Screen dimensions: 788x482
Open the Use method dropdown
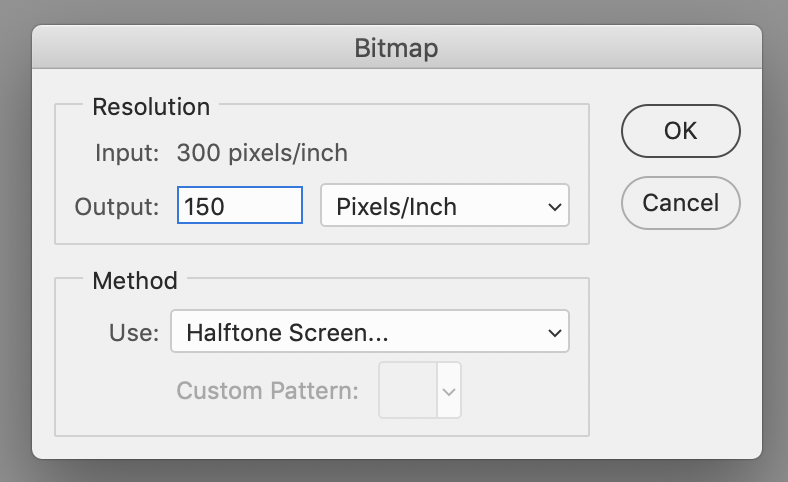(x=370, y=331)
